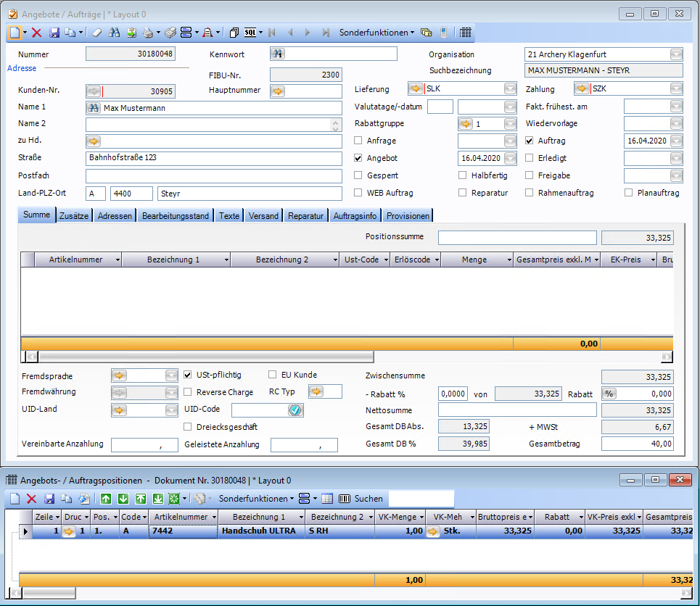Open the SQL tool in the top toolbar
The height and width of the screenshot is (606, 700).
click(250, 33)
